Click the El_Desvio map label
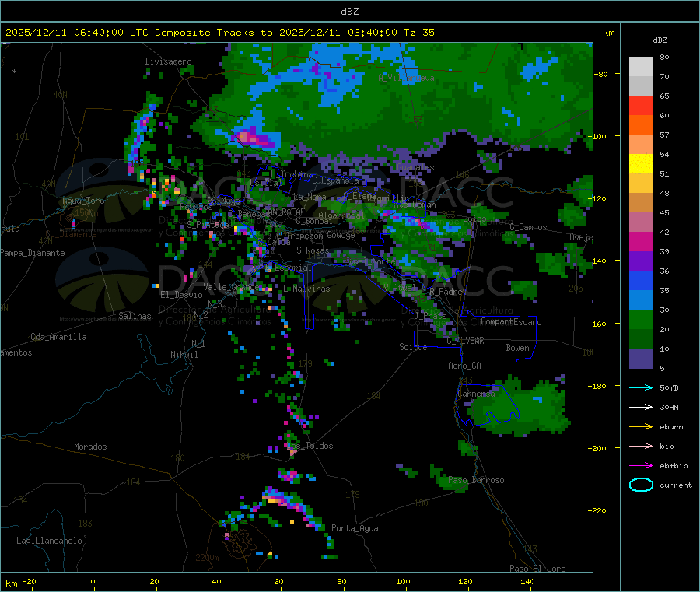Viewport: 700px width, 592px height. coord(181,295)
